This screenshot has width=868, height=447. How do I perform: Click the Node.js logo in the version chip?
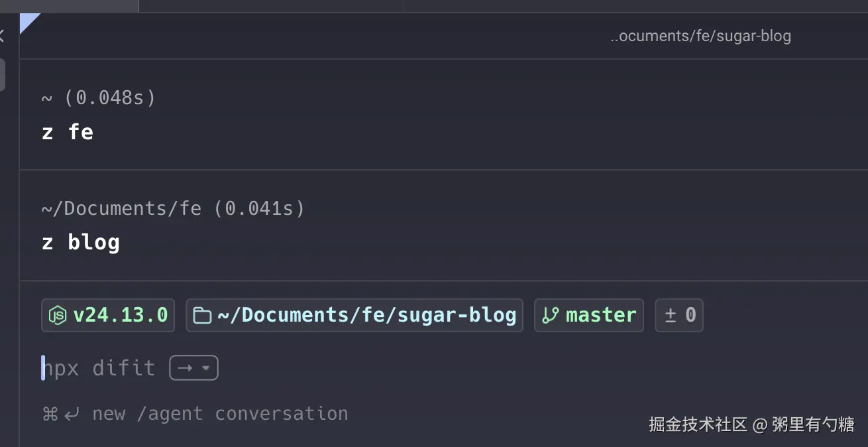(58, 316)
